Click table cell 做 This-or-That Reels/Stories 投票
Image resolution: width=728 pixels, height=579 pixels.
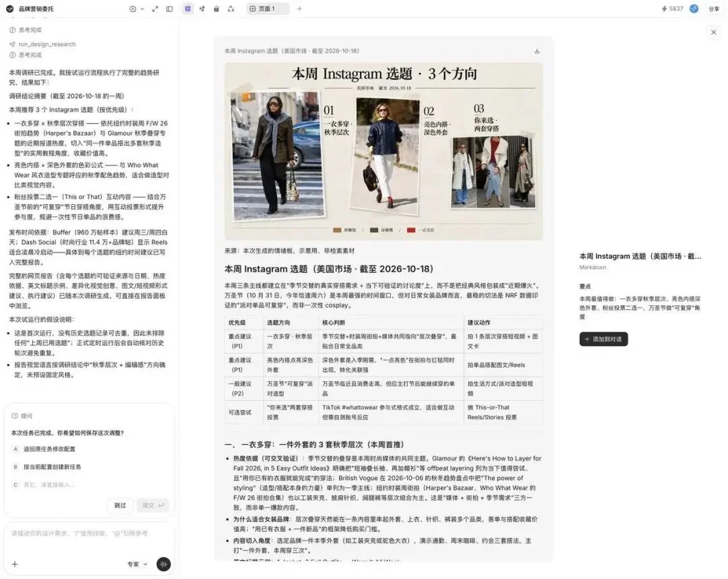(x=504, y=413)
